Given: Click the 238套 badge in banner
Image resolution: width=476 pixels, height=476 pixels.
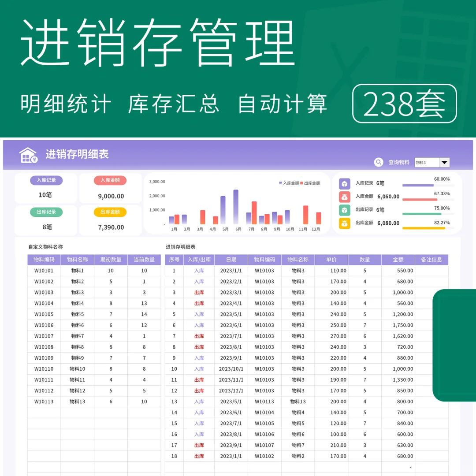Looking at the screenshot, I should [404, 104].
